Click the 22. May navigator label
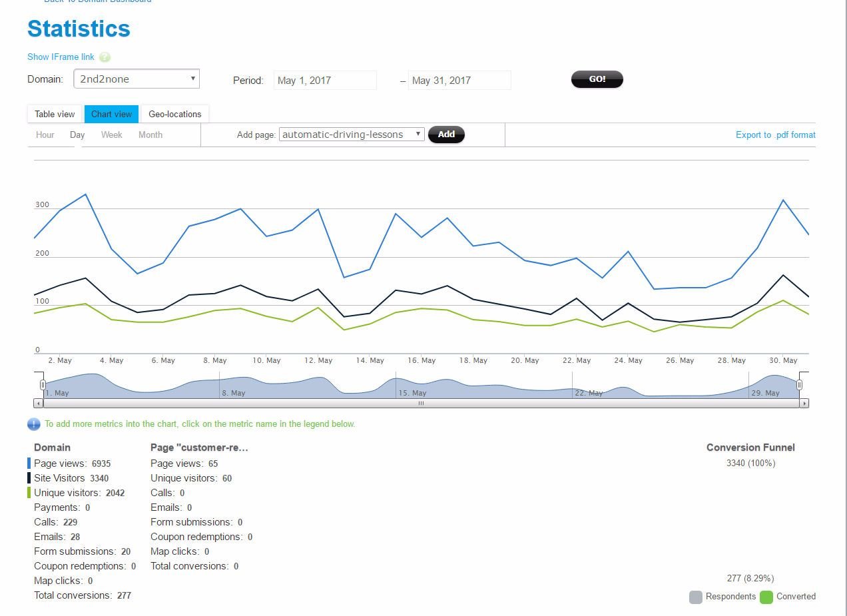Screen dimensions: 847x616 coord(589,393)
